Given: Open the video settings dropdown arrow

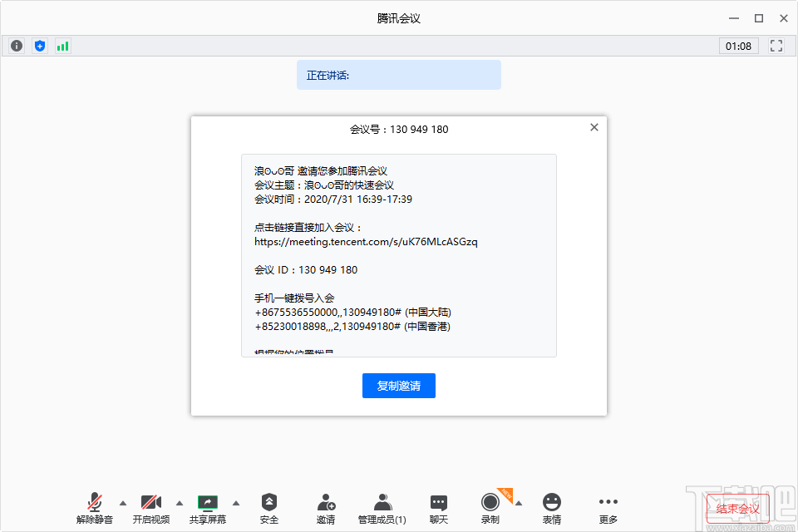Looking at the screenshot, I should [178, 502].
